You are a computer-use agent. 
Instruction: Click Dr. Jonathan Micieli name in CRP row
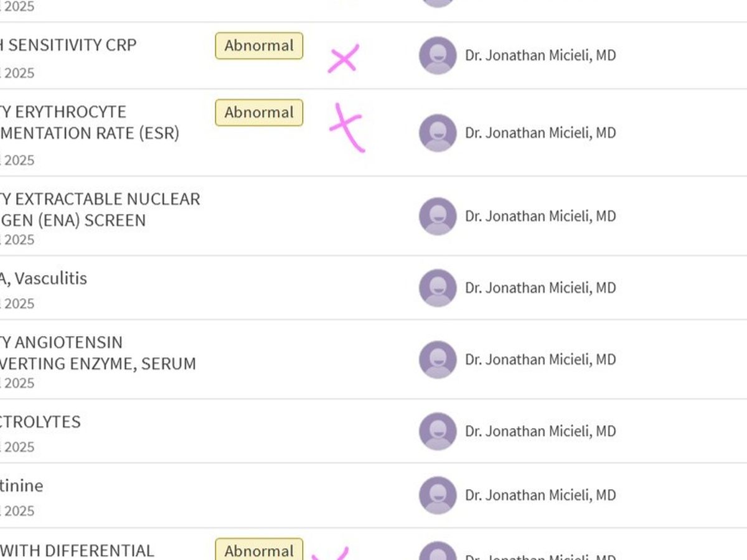coord(540,55)
